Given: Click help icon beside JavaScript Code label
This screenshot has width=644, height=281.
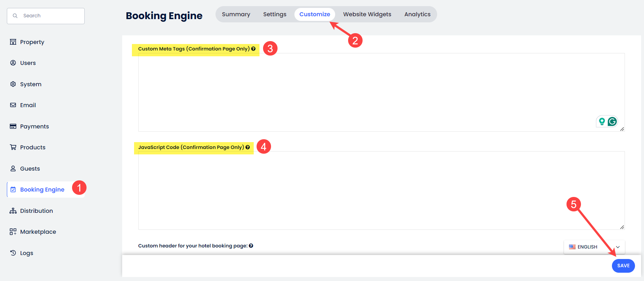Looking at the screenshot, I should tap(248, 147).
